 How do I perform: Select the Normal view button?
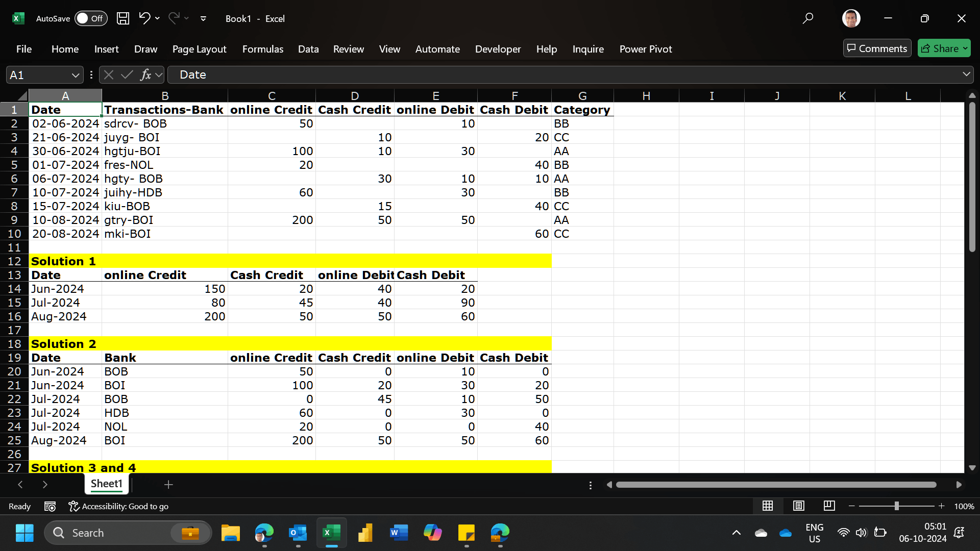(x=768, y=506)
